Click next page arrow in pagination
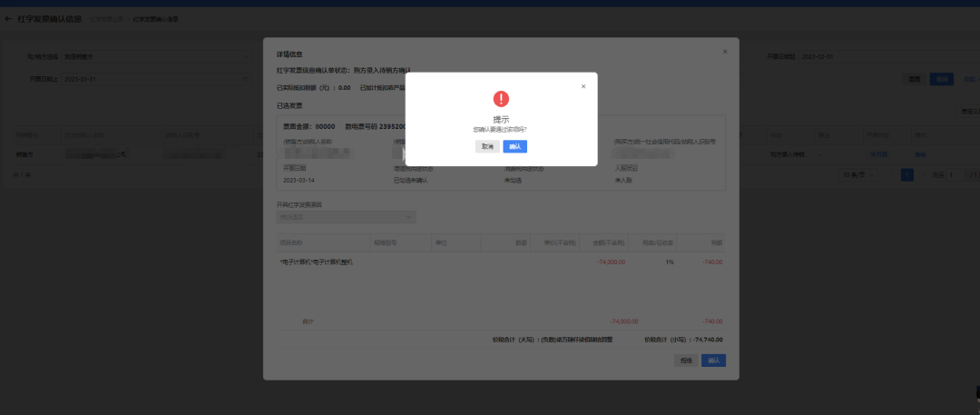Screen dimensions: 980x415 (924, 175)
